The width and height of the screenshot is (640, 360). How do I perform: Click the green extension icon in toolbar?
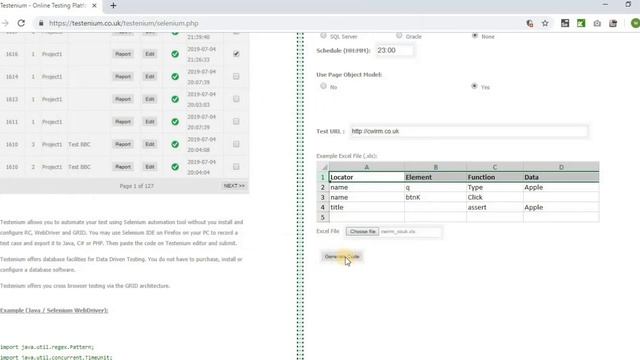(x=581, y=23)
